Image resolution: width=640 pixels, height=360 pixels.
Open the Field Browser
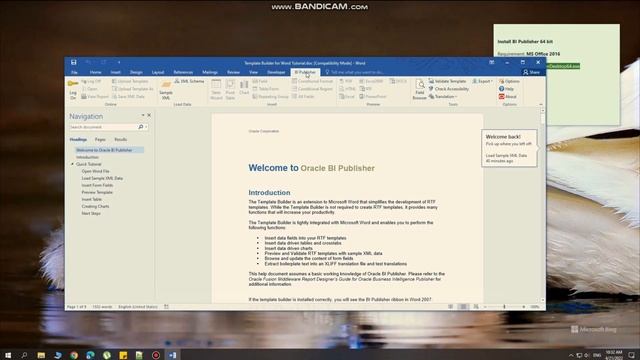click(420, 90)
